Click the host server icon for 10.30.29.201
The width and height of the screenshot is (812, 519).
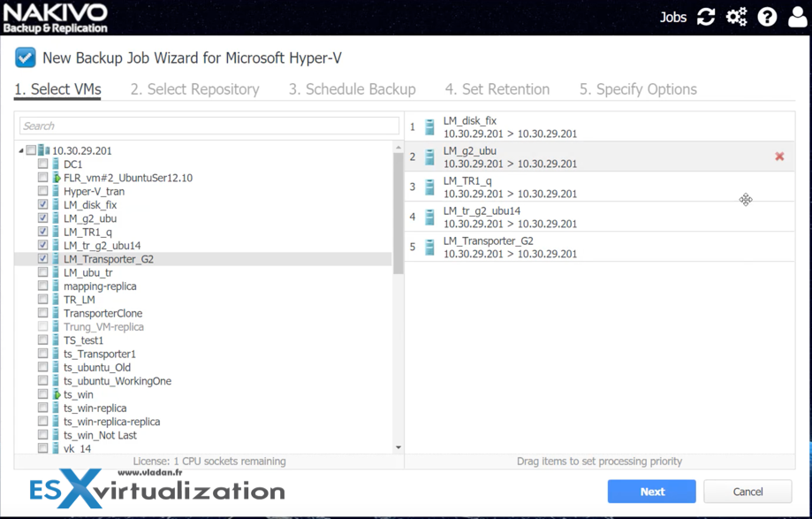tap(44, 150)
